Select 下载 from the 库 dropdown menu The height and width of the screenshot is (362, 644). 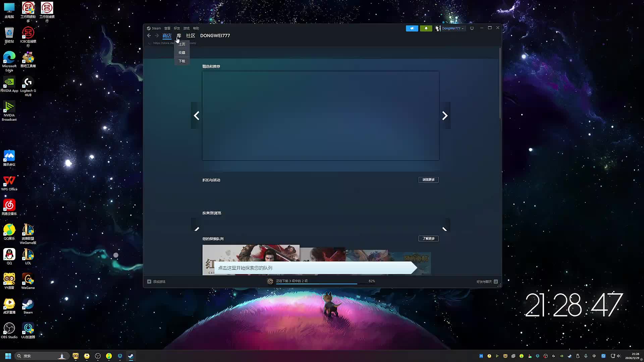click(182, 61)
